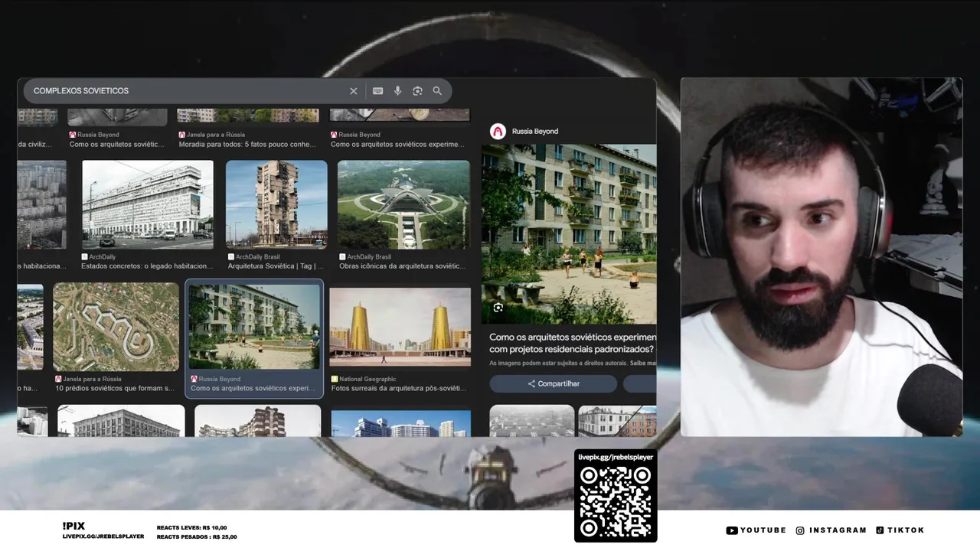Image resolution: width=980 pixels, height=551 pixels.
Task: Open 'Moradia para todos: 5 fatos pouco conhe...' caption
Action: [247, 144]
